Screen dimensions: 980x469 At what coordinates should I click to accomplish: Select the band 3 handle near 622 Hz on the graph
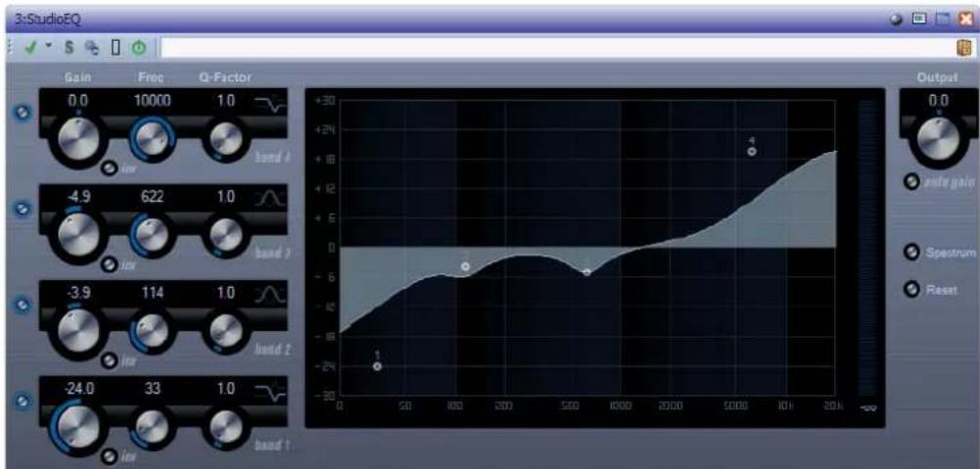[x=586, y=272]
